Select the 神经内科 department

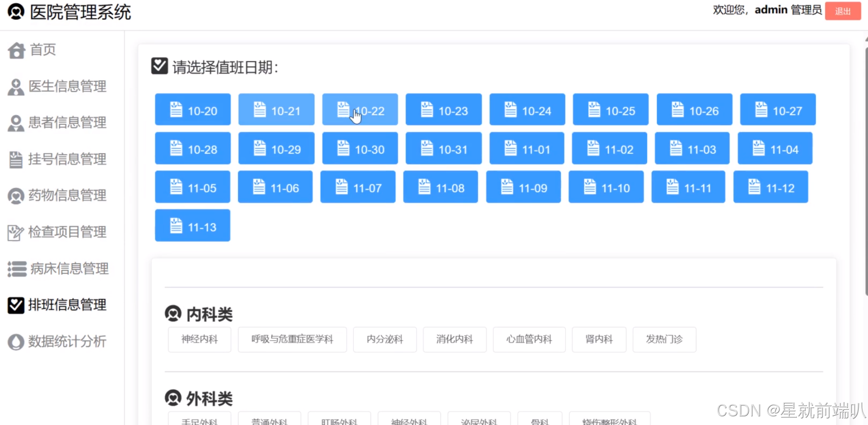(199, 339)
